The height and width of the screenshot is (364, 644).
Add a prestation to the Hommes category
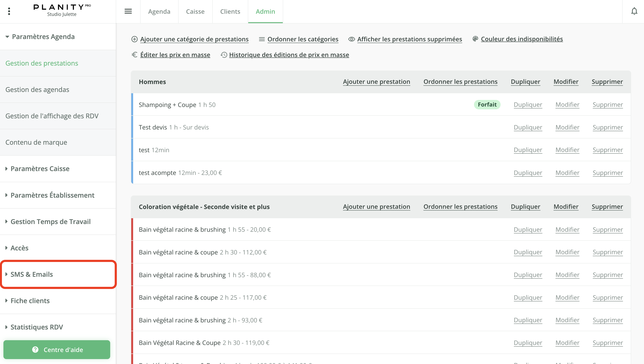click(376, 81)
